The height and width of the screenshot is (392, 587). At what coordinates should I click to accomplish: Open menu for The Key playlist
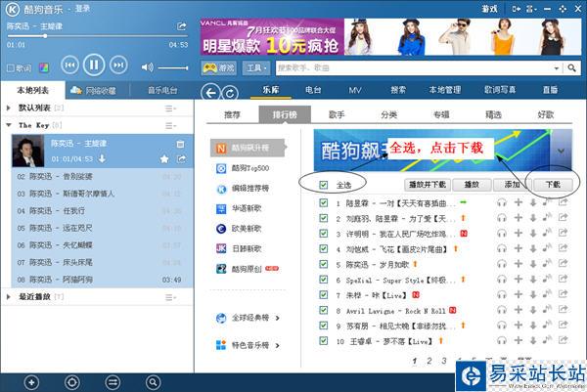[x=170, y=126]
